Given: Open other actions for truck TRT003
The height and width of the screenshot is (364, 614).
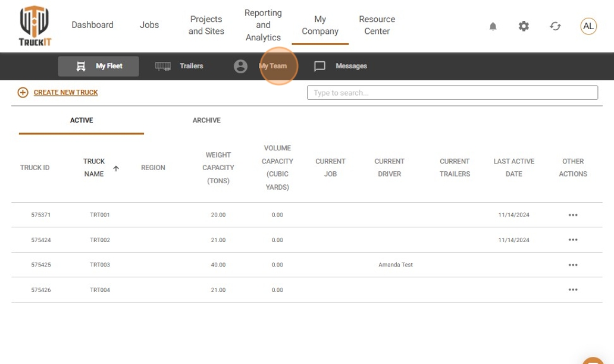Looking at the screenshot, I should [x=573, y=265].
